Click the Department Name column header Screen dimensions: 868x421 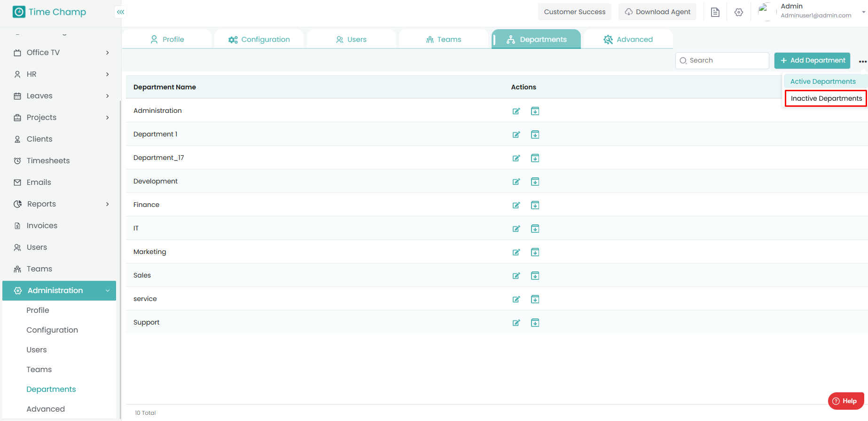point(164,87)
